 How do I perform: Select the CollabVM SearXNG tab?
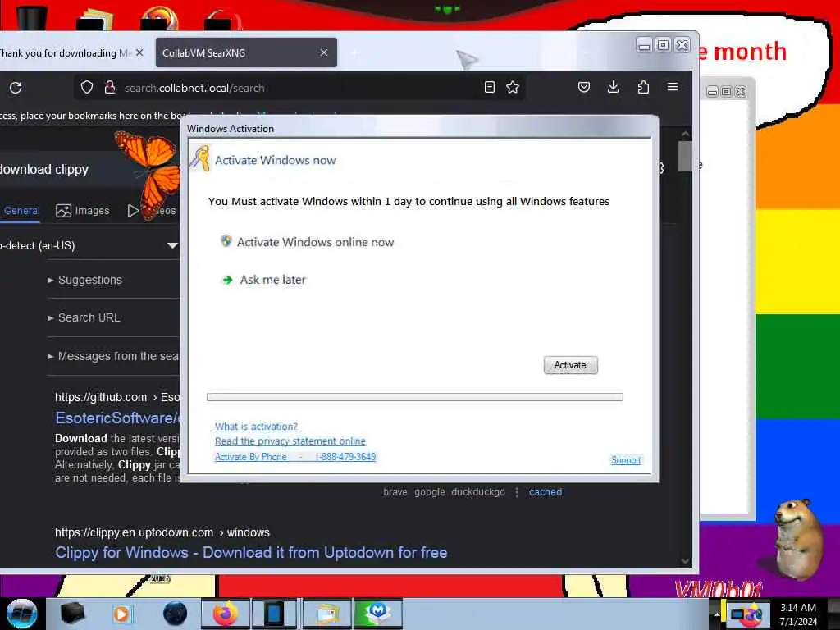pos(246,52)
